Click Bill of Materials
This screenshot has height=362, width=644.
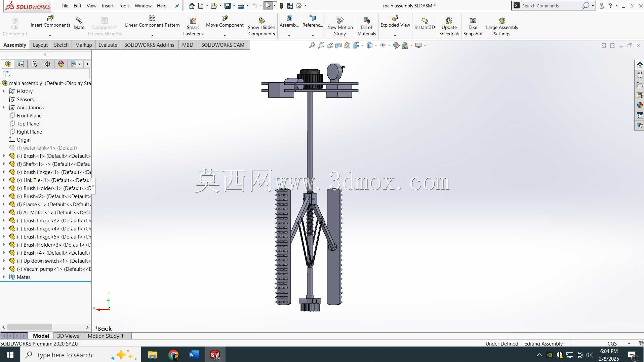[x=366, y=27]
